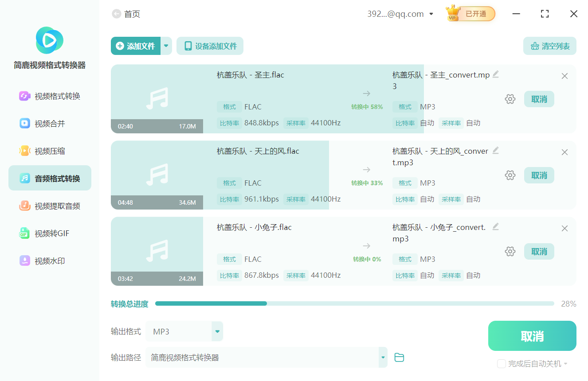Viewport: 588px width, 381px height.
Task: Switch to the 视频压缩 tool
Action: pyautogui.click(x=49, y=151)
